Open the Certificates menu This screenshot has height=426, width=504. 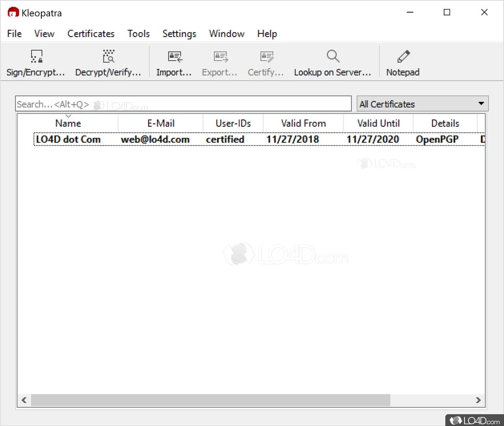tap(91, 34)
